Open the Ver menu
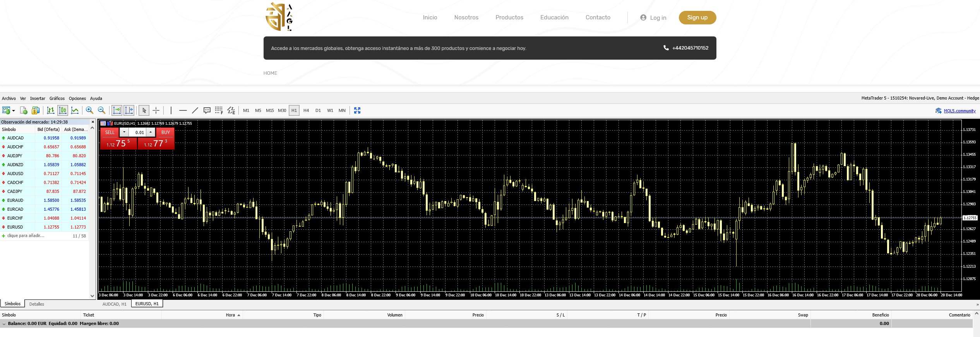980x337 pixels. tap(23, 98)
